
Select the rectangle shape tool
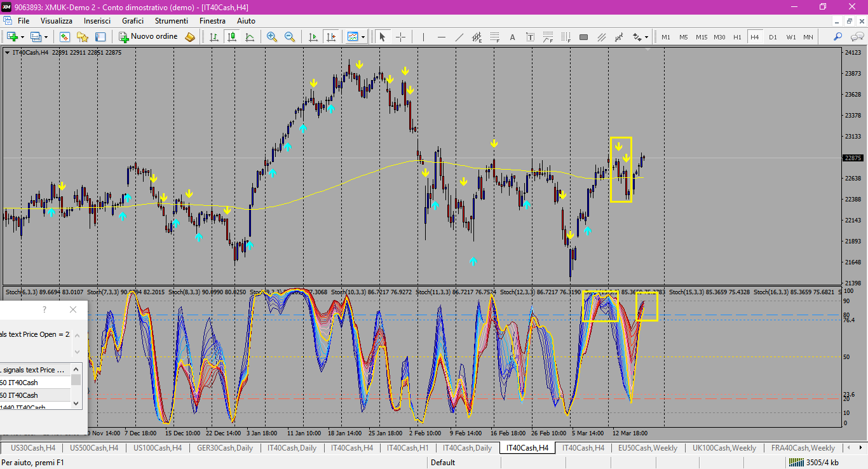[x=583, y=37]
